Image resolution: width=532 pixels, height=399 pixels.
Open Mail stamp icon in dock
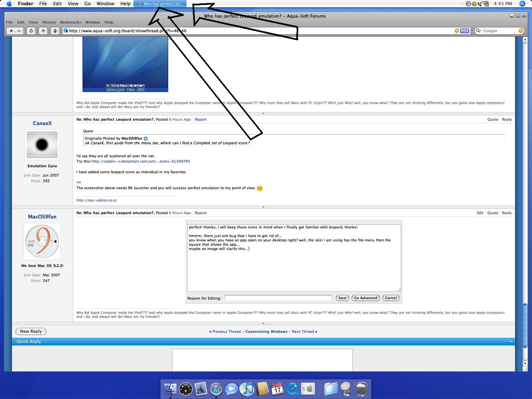(201, 389)
